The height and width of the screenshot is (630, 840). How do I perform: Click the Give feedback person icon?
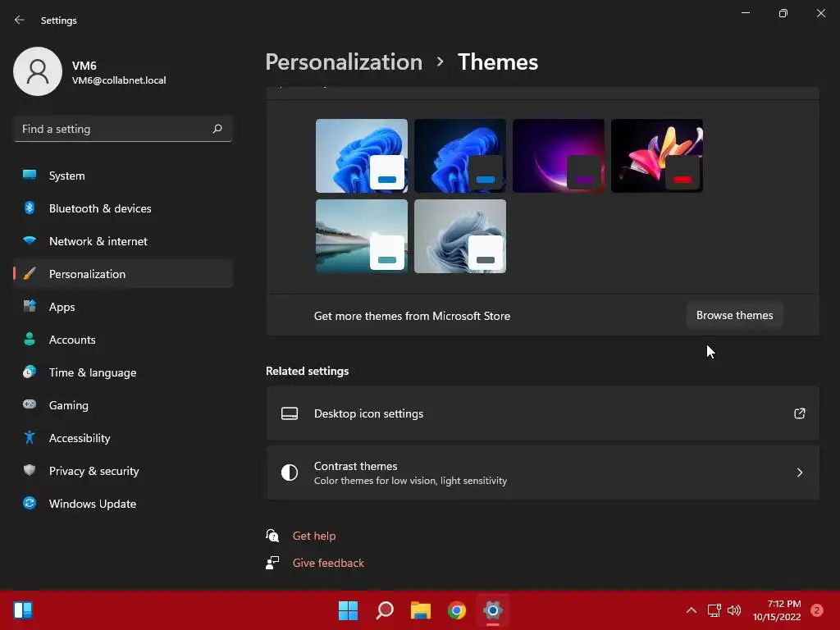(x=272, y=563)
